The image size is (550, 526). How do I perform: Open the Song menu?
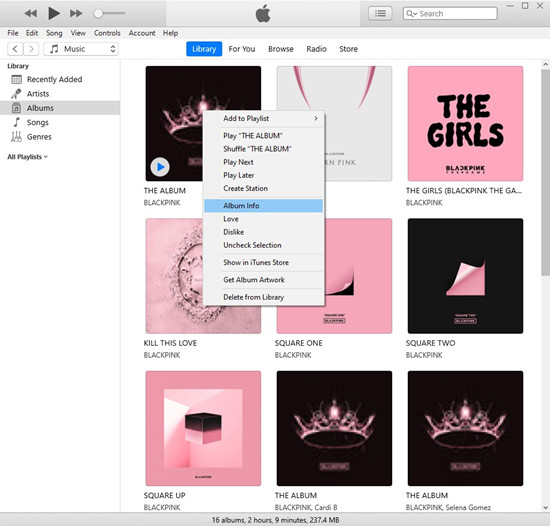pos(54,33)
